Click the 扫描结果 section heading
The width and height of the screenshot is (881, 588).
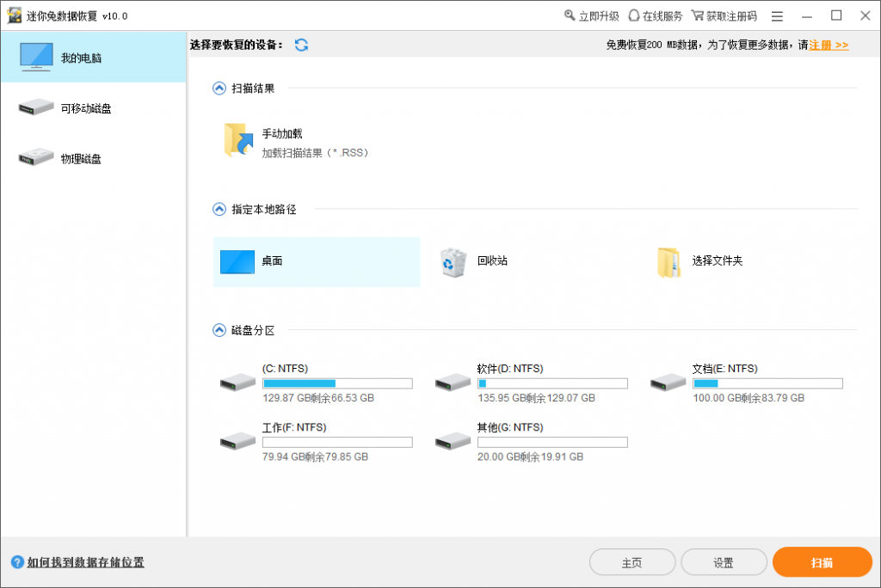pos(253,89)
